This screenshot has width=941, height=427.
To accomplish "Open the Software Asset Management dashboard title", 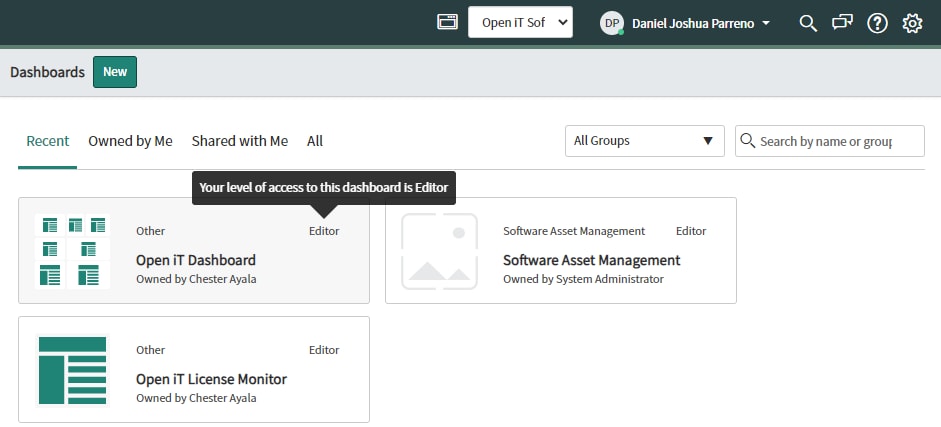I will click(591, 260).
